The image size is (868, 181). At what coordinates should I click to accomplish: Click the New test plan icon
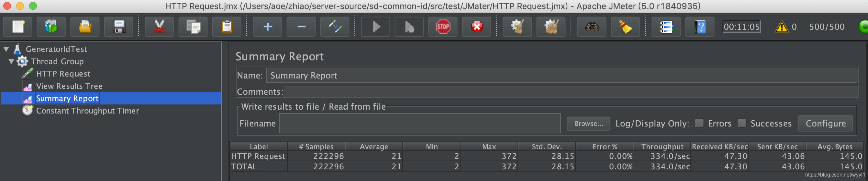(18, 27)
